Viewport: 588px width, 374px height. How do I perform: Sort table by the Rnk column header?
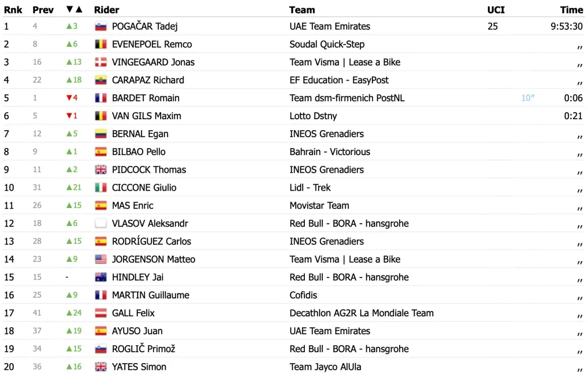tap(13, 10)
